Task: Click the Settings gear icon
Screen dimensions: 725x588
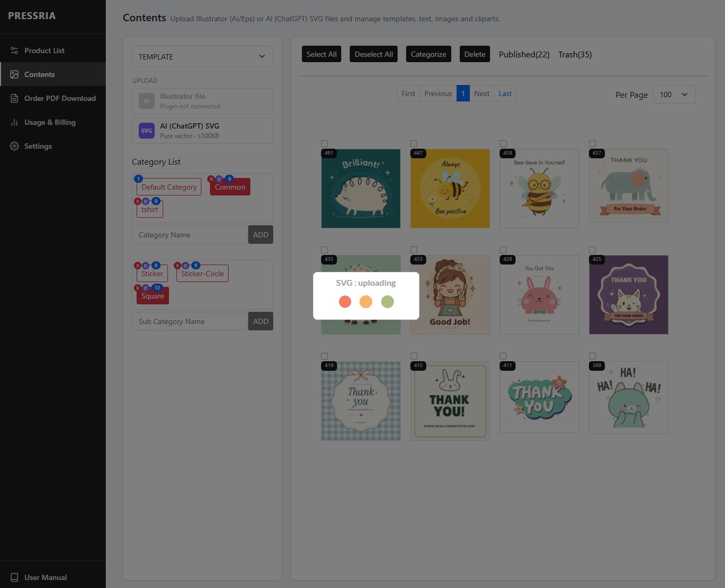Action: click(x=14, y=146)
